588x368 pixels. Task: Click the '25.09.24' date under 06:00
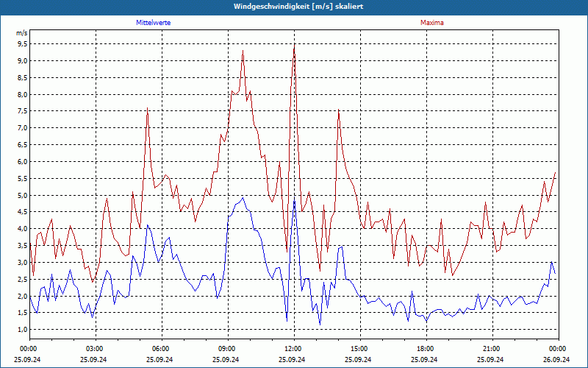(159, 359)
